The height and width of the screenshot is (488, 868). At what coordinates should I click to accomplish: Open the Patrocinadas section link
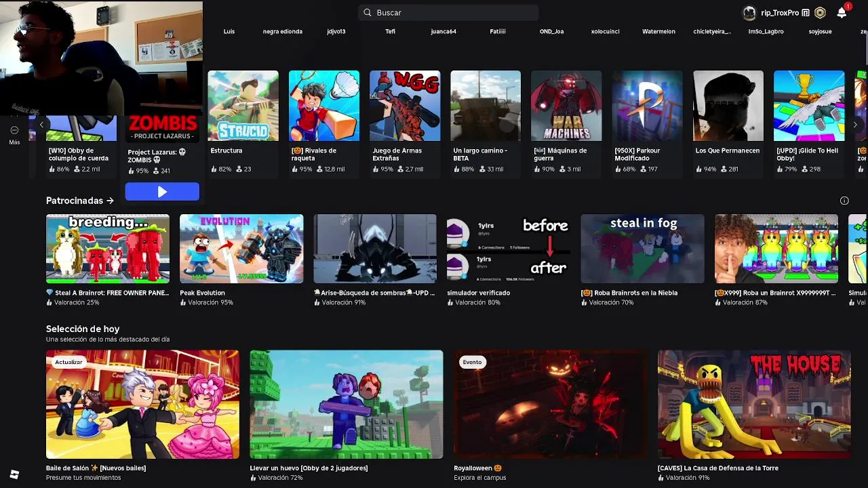80,201
